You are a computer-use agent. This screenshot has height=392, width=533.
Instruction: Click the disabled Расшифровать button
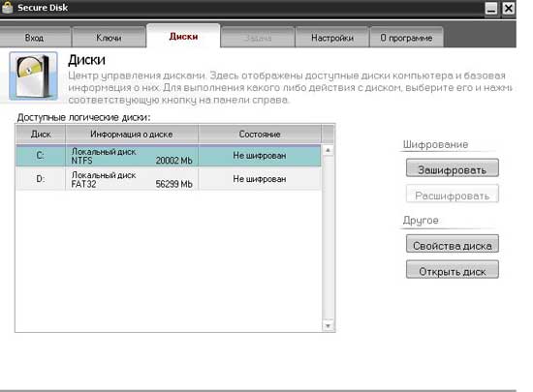[453, 195]
